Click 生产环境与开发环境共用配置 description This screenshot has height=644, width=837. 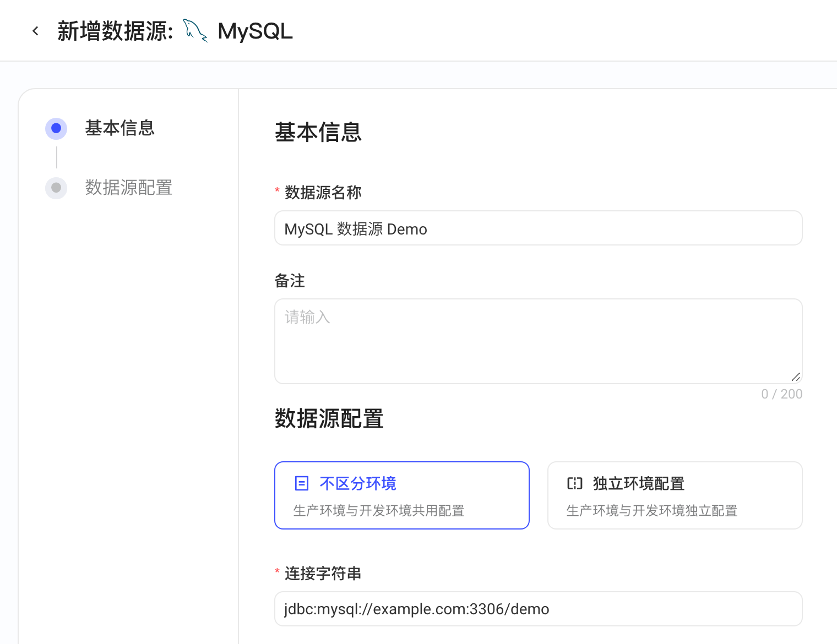(379, 511)
